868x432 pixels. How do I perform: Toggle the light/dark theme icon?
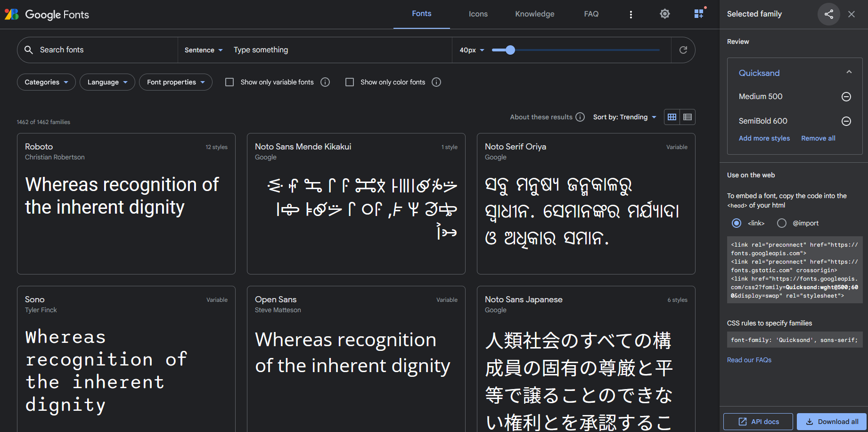[665, 14]
